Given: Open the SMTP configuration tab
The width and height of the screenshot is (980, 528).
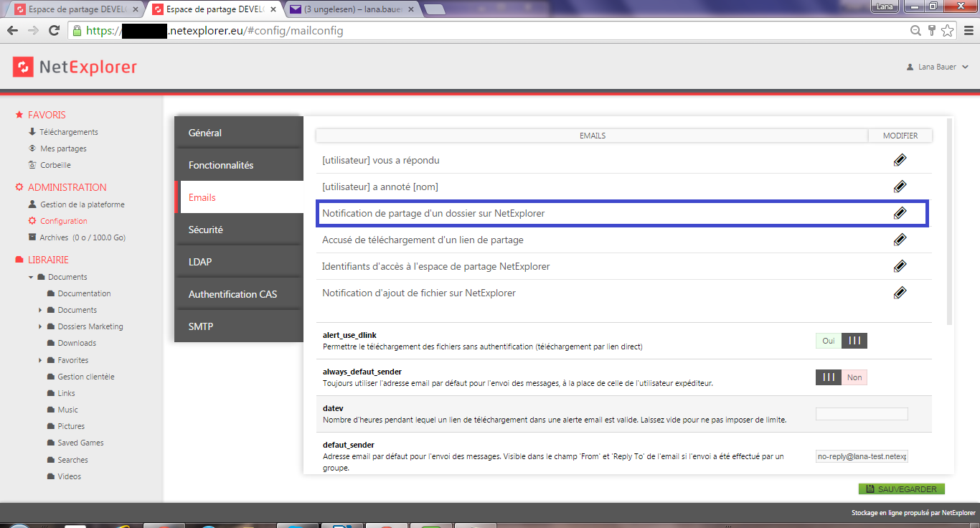Looking at the screenshot, I should [201, 326].
